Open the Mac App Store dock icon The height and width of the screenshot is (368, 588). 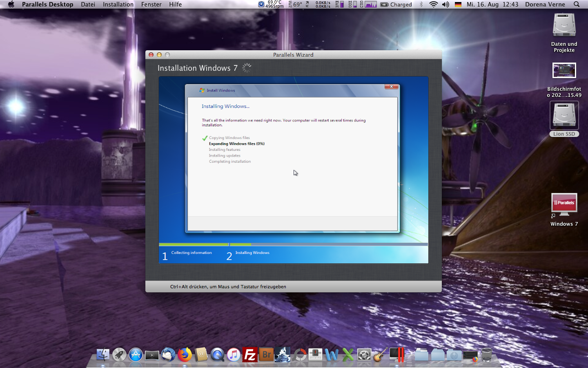point(136,355)
